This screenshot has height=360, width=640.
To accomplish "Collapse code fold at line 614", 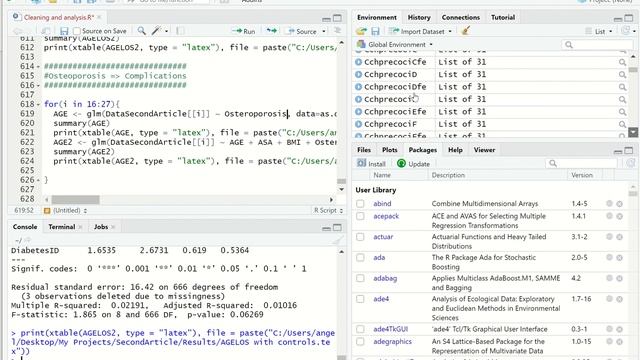I will coord(38,67).
